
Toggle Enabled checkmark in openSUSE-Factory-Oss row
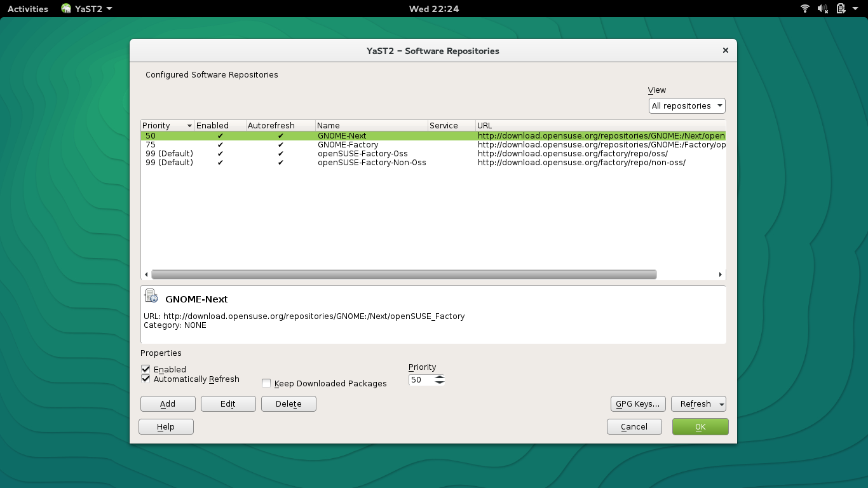220,154
